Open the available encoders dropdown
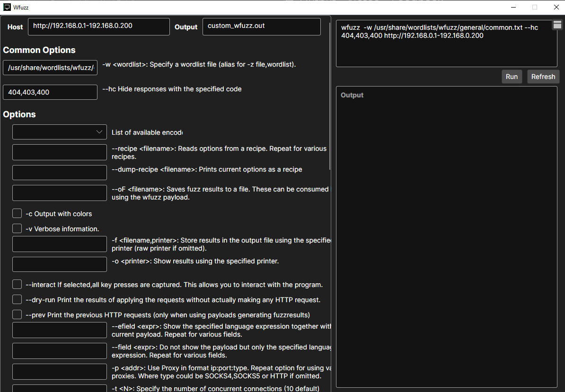Image resolution: width=565 pixels, height=392 pixels. tap(60, 132)
